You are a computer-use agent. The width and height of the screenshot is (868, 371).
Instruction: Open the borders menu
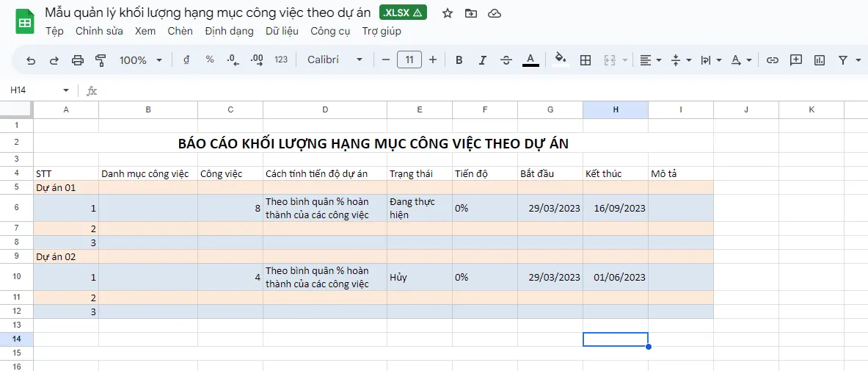(x=585, y=60)
